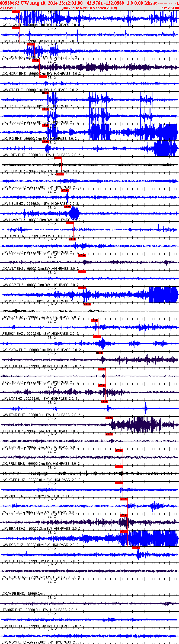The height and width of the screenshot is (644, 179).
Task: Select the pick marker on UO IRO trace
Action: tap(45, 125)
